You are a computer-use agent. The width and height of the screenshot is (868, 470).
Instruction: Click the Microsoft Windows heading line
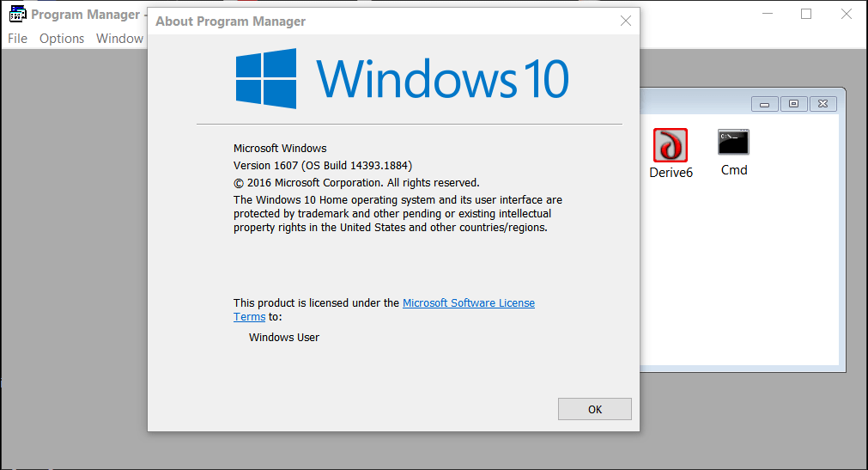pos(280,148)
